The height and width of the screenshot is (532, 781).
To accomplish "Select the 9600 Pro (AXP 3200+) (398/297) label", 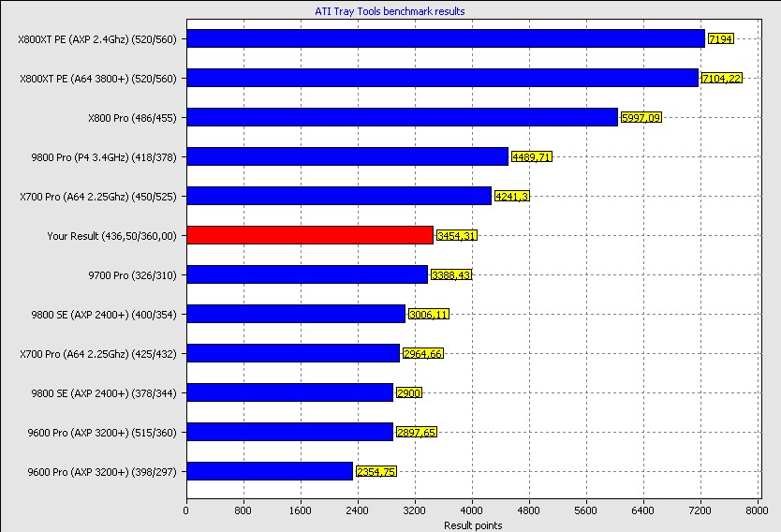I will 102,472.
